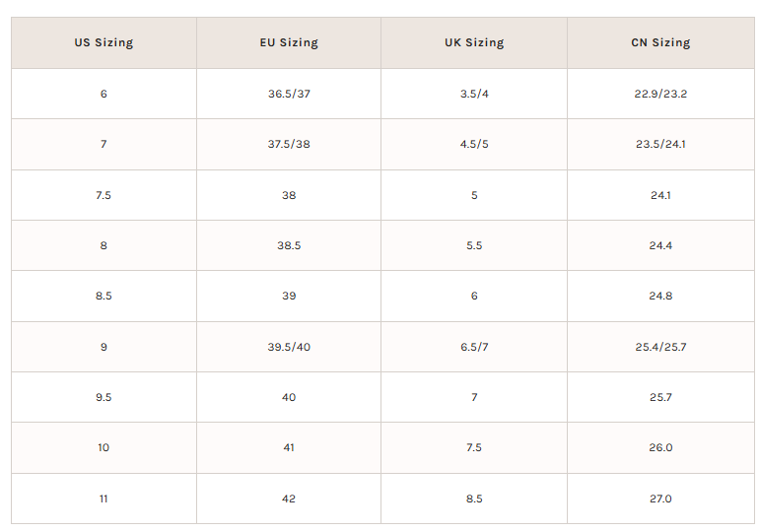Click the CN size 27.0 cell
Image resolution: width=760 pixels, height=532 pixels.
click(x=660, y=499)
